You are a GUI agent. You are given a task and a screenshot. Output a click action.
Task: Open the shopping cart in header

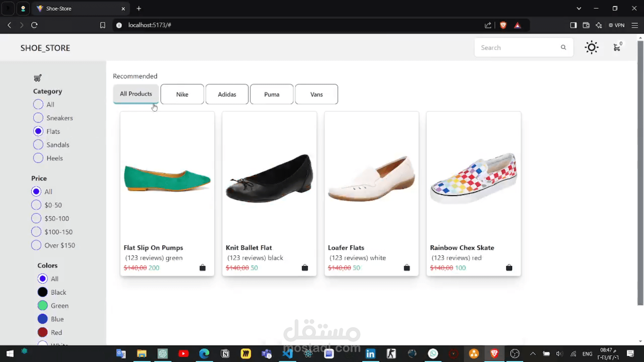click(617, 47)
